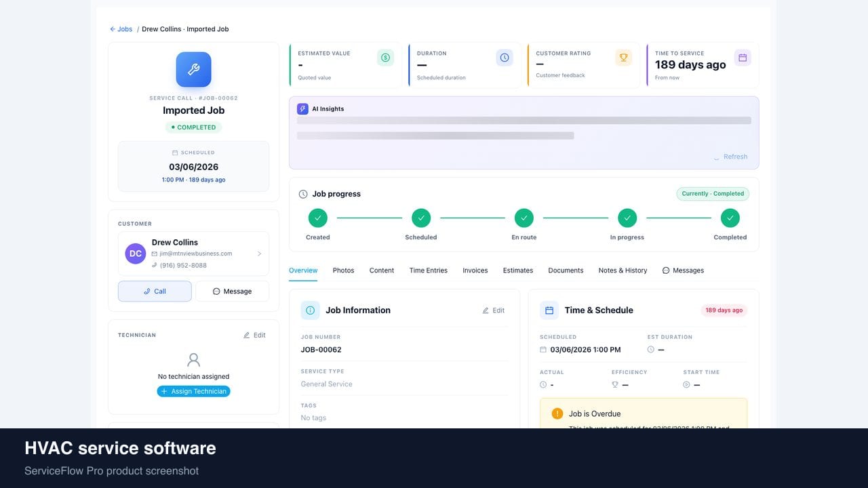Click the blue wrench service call icon
Image resolution: width=868 pixels, height=488 pixels.
point(193,70)
